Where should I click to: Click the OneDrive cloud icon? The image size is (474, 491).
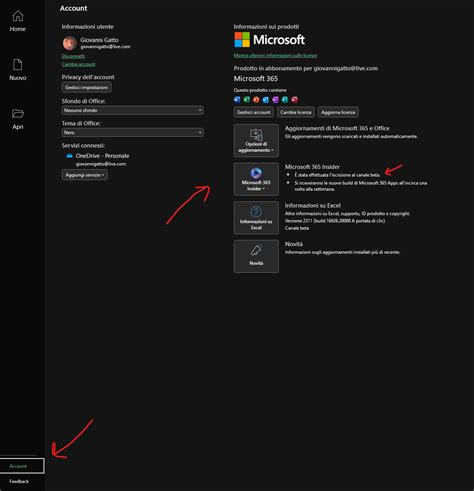[69, 156]
